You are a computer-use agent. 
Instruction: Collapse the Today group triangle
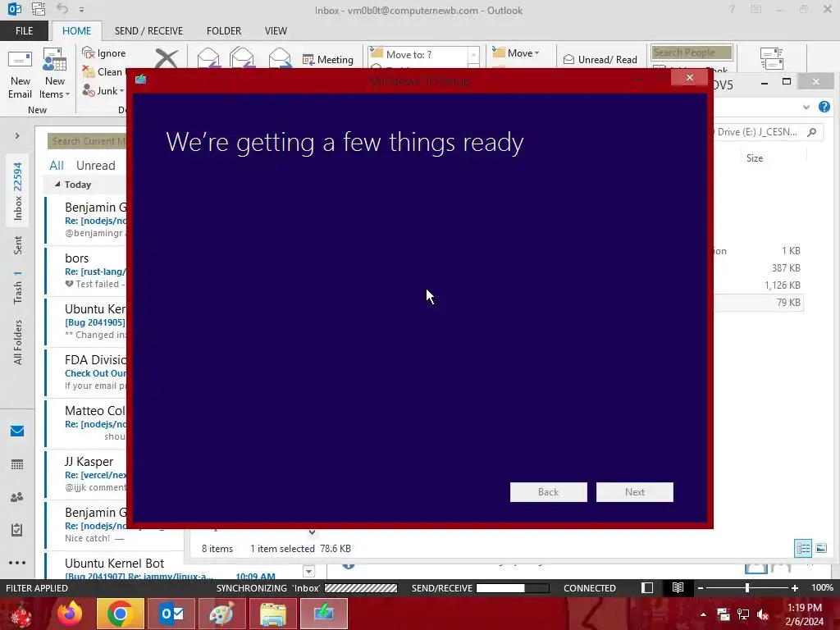pos(57,185)
